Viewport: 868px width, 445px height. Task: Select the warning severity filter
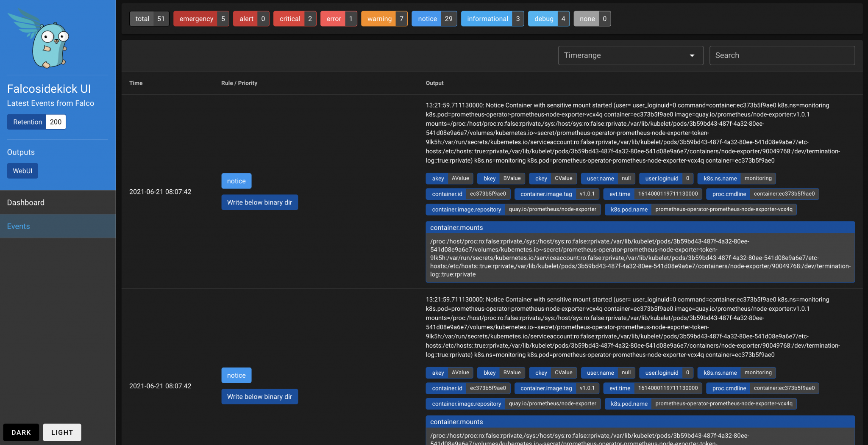384,19
